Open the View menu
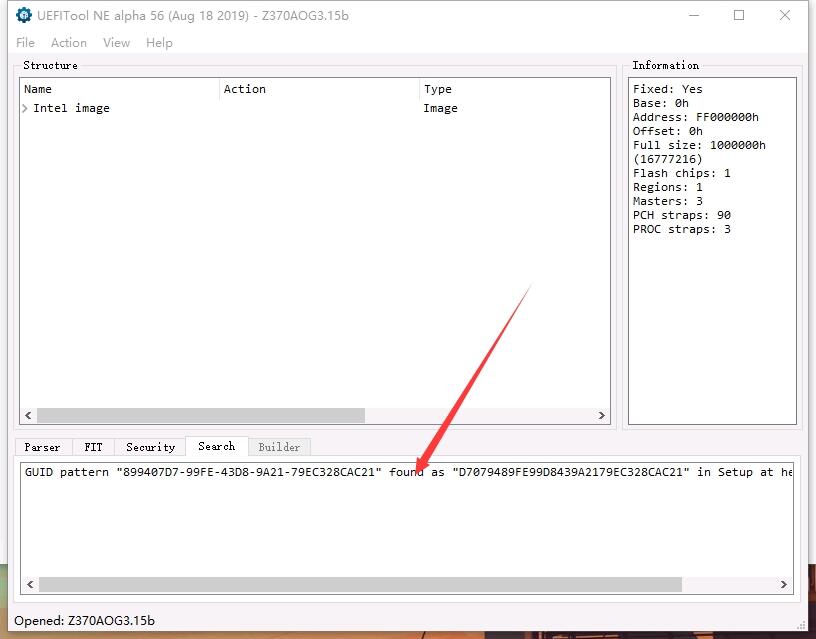The image size is (816, 639). (117, 43)
